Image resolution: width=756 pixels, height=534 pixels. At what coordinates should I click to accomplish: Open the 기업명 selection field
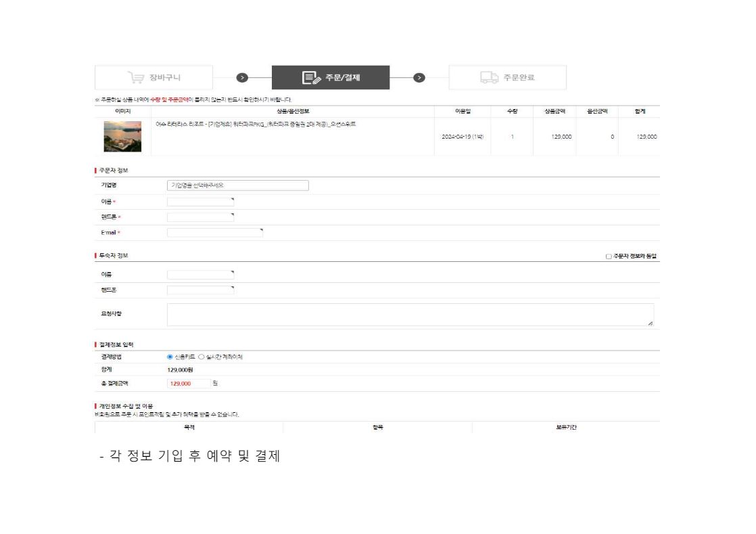click(237, 185)
